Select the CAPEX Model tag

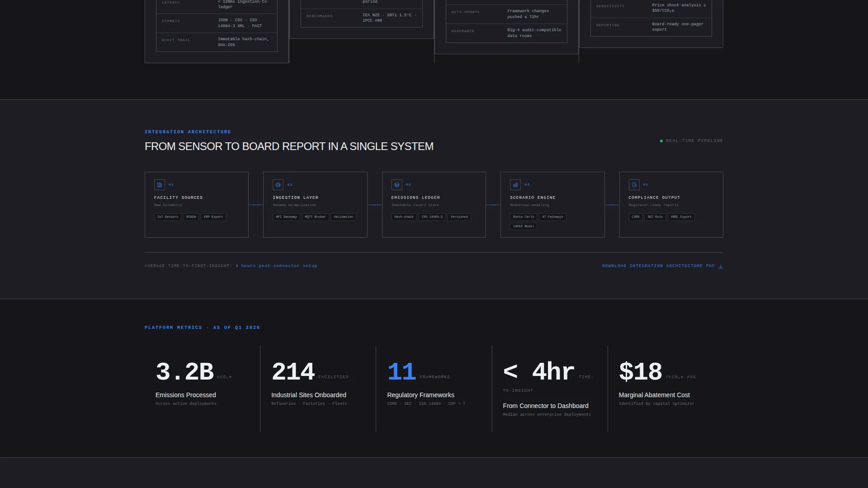click(524, 226)
